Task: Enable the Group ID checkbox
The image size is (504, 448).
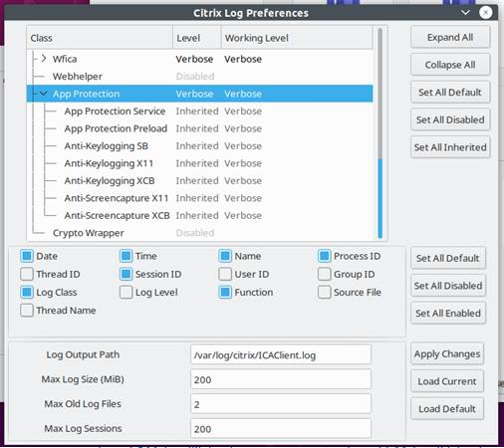Action: (325, 274)
